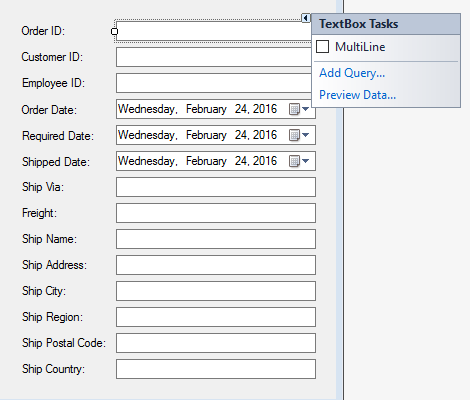470x400 pixels.
Task: Select the Ship City text box
Action: point(216,291)
